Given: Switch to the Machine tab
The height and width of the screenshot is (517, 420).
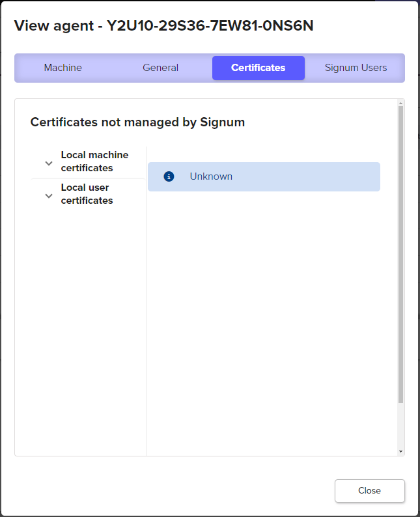Looking at the screenshot, I should coord(63,68).
